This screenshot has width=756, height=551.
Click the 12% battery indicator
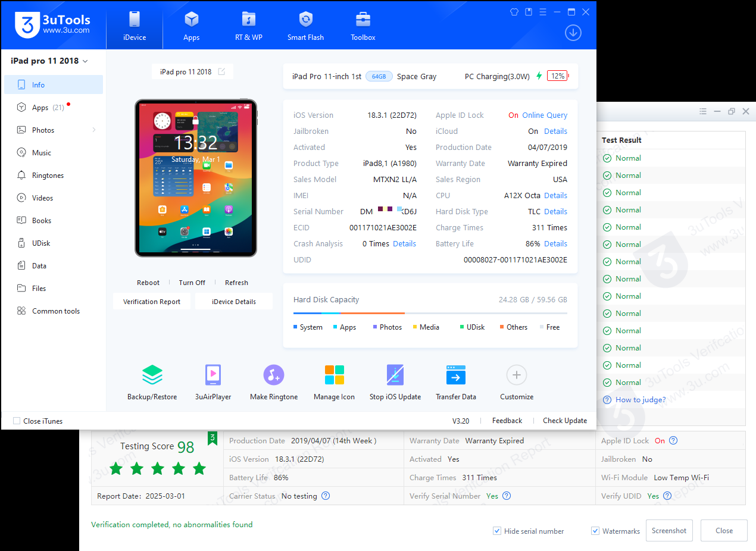pyautogui.click(x=558, y=76)
